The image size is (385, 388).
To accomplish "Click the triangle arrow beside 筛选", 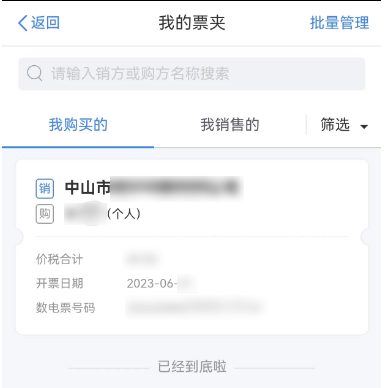I will [x=364, y=127].
